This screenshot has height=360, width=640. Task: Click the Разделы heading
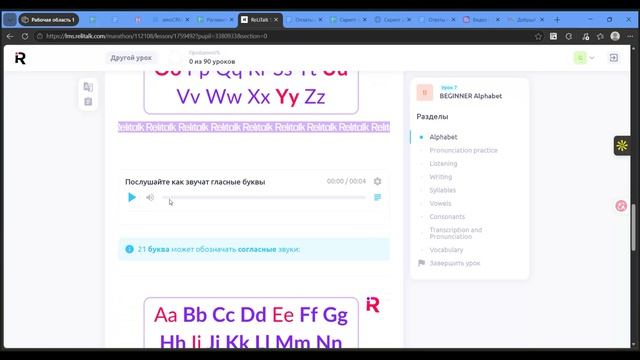coord(432,117)
